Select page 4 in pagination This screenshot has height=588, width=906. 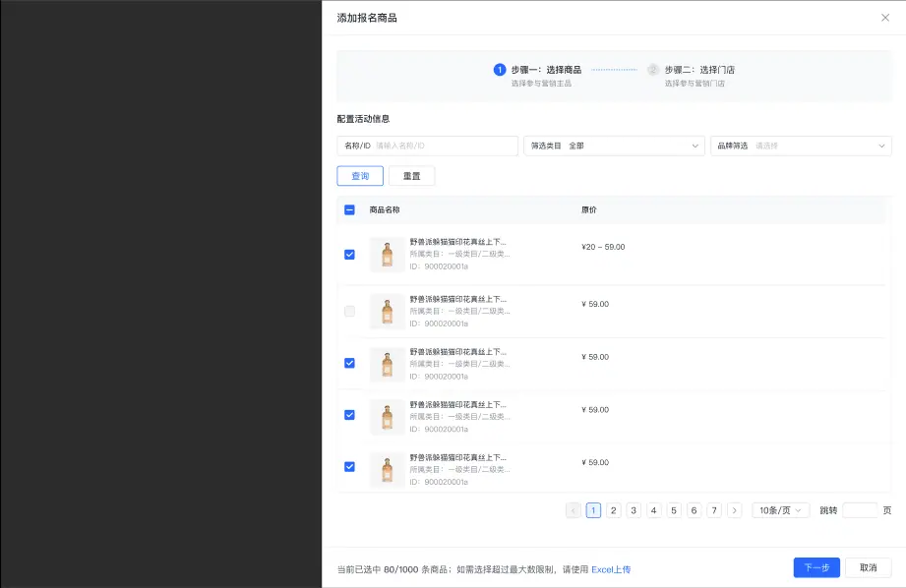(x=653, y=510)
